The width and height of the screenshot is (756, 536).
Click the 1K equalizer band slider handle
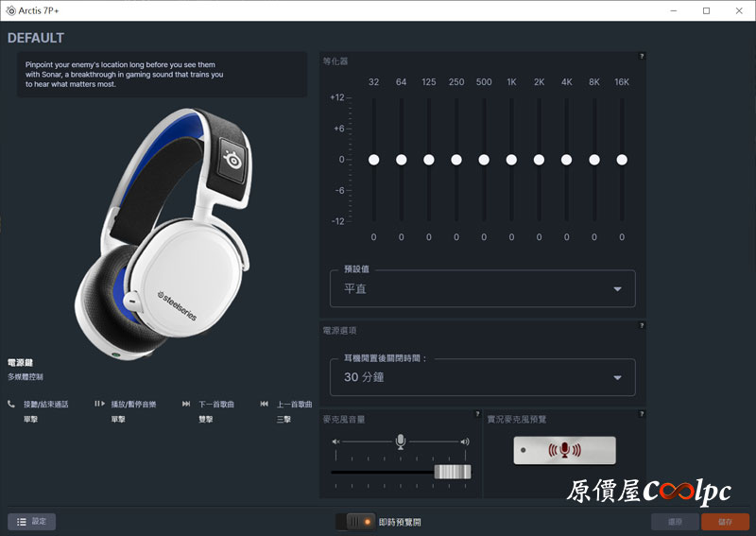[x=511, y=160]
